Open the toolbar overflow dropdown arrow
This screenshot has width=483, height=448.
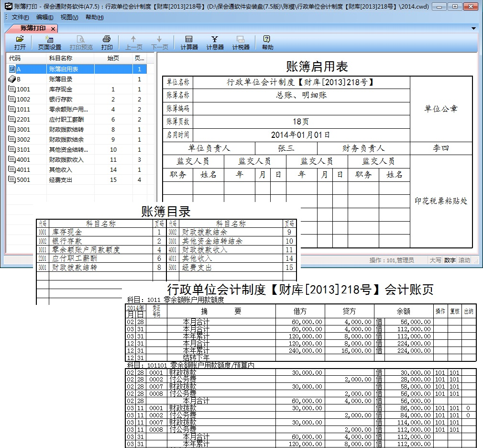(x=474, y=28)
